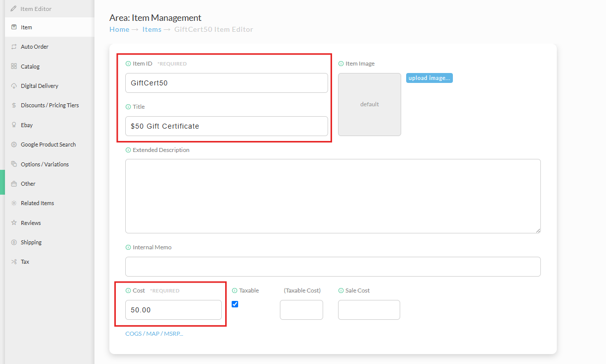Click the Options / Variations icon
Screen dimensions: 606x364
click(14, 164)
